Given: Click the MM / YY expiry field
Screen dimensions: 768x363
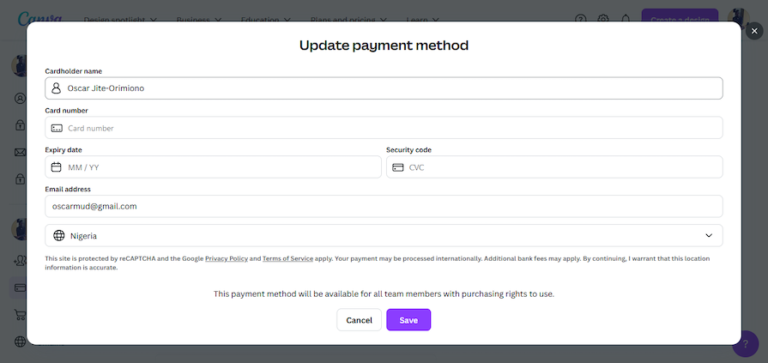Looking at the screenshot, I should pos(213,167).
